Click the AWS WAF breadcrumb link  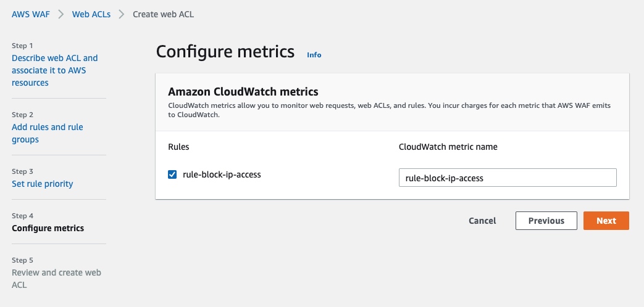coord(31,14)
